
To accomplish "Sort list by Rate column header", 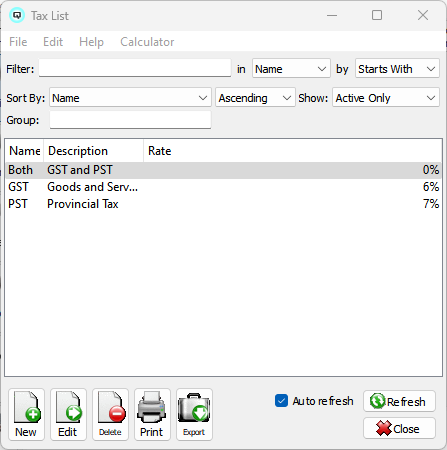I will (293, 151).
